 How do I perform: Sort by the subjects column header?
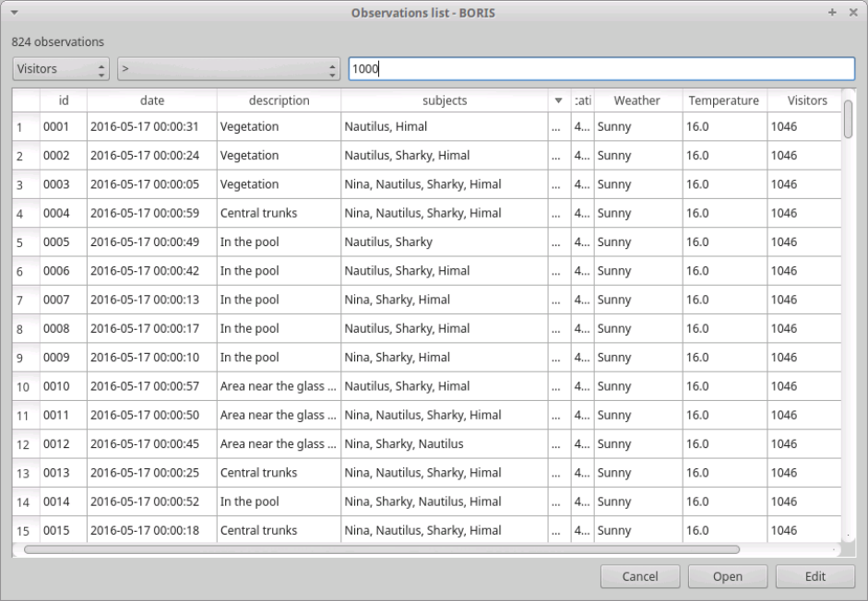(x=445, y=100)
